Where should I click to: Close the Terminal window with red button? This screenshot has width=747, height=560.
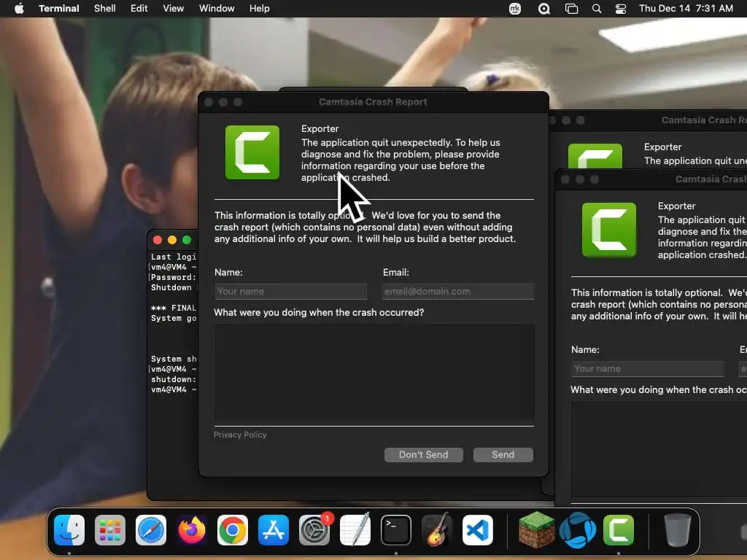(158, 240)
